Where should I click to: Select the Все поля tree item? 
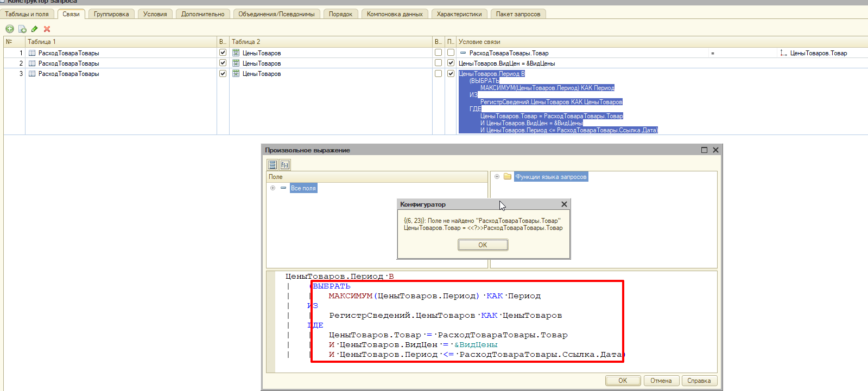coord(303,188)
